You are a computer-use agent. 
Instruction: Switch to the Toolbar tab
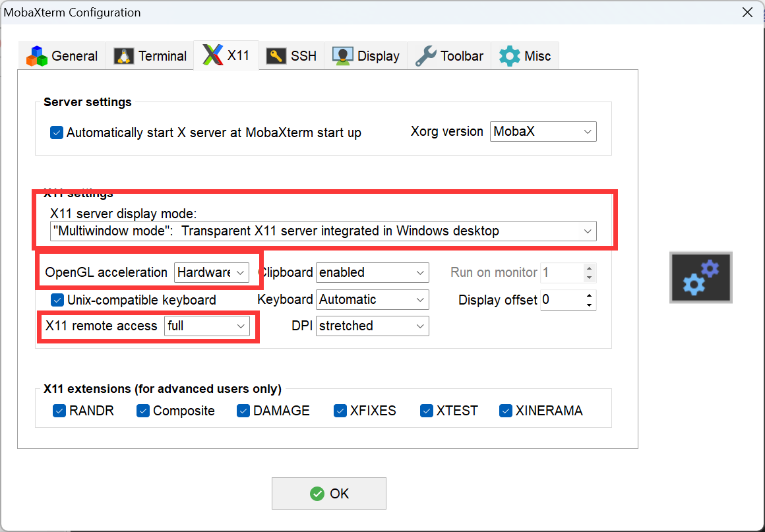(449, 56)
